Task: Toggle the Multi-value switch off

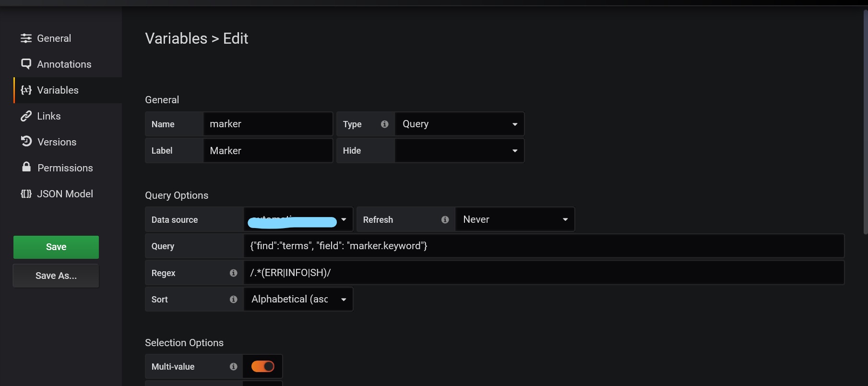Action: (x=262, y=366)
